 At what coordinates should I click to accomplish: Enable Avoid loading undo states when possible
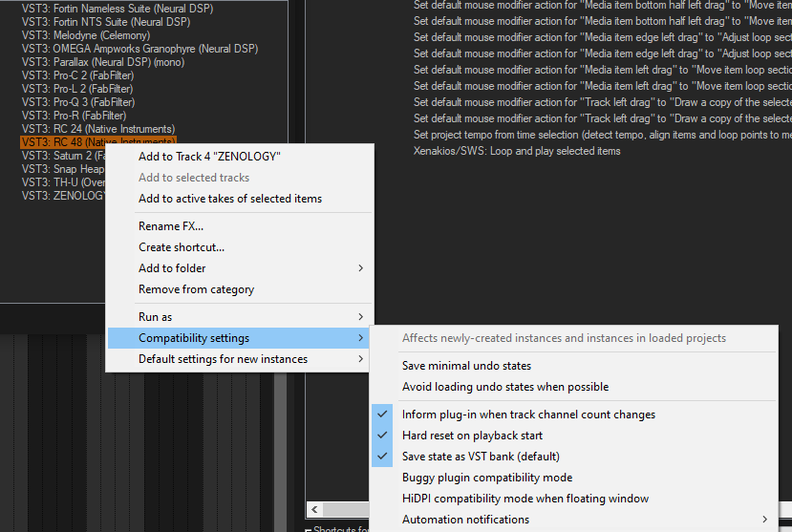(x=505, y=387)
